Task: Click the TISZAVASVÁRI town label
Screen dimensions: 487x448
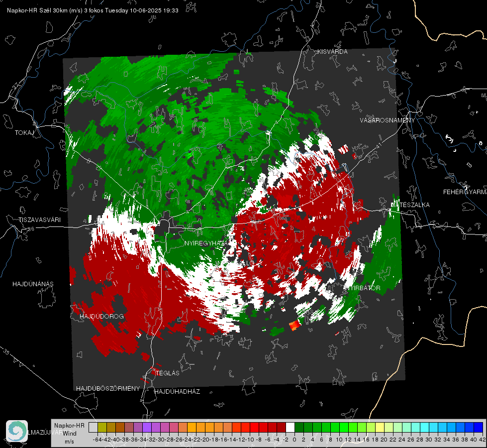Action: [39, 220]
